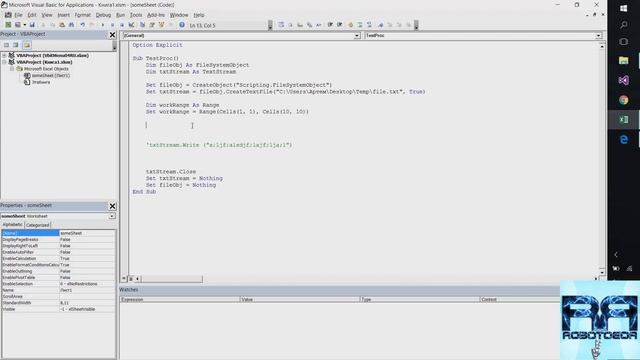Click the Save icon in the toolbar
This screenshot has width=640, height=360.
(32, 25)
